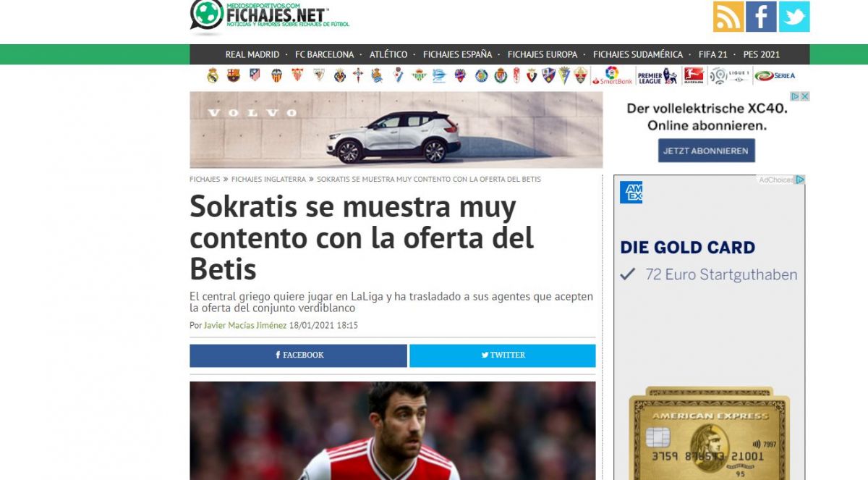This screenshot has width=868, height=480.
Task: Open the Twitter icon in the header
Action: (794, 16)
